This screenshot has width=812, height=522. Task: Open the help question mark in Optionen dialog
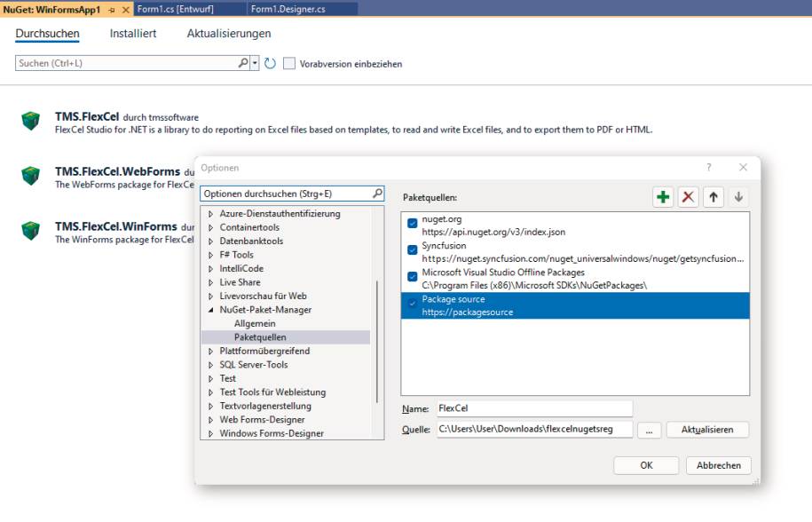[x=709, y=167]
